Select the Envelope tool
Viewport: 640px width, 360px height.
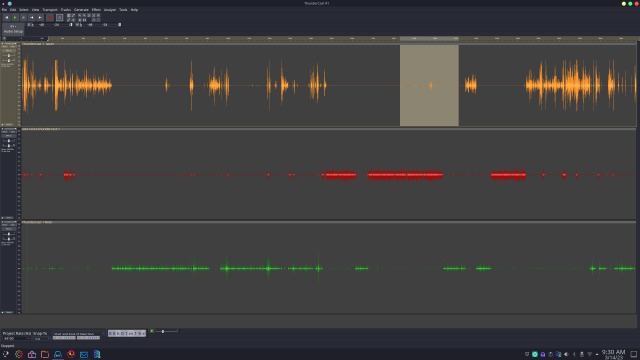tap(73, 16)
